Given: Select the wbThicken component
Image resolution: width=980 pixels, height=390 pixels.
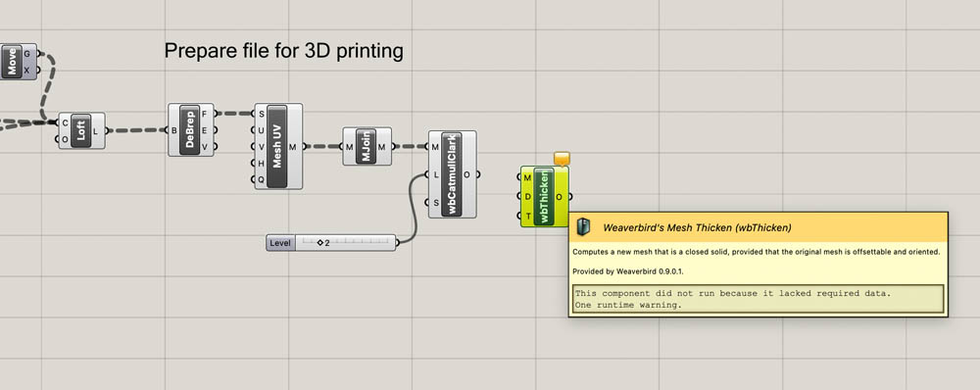Looking at the screenshot, I should point(544,196).
